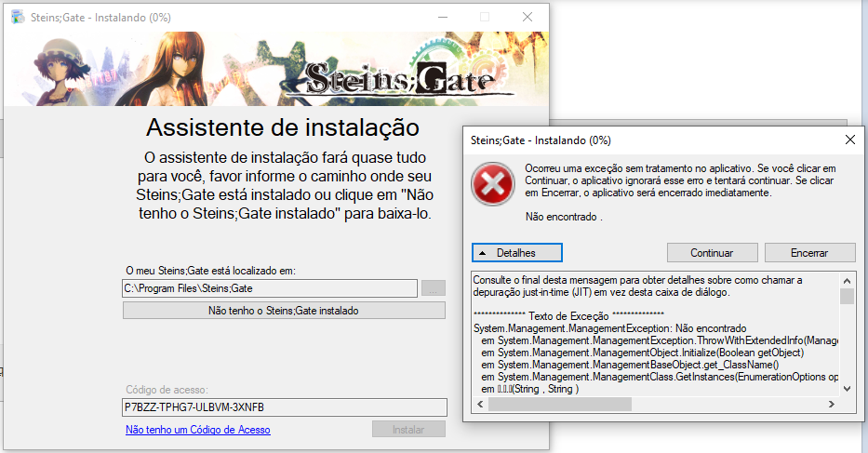
Task: Click 'Não encontrado .' error message text
Action: click(564, 217)
